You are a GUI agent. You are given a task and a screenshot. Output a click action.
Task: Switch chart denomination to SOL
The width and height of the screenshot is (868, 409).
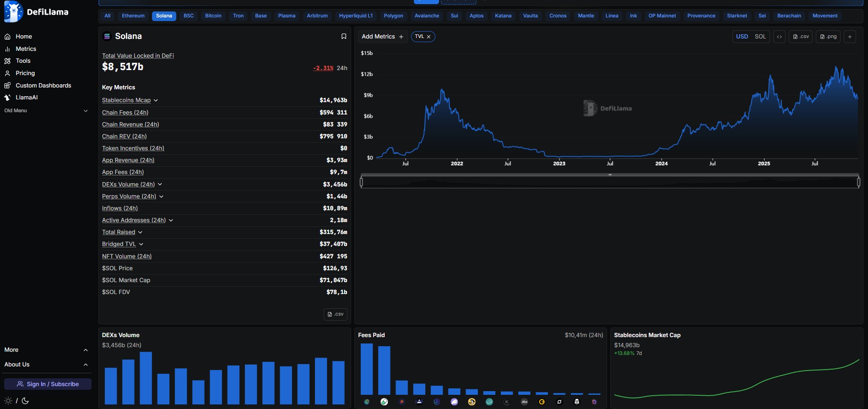point(760,37)
